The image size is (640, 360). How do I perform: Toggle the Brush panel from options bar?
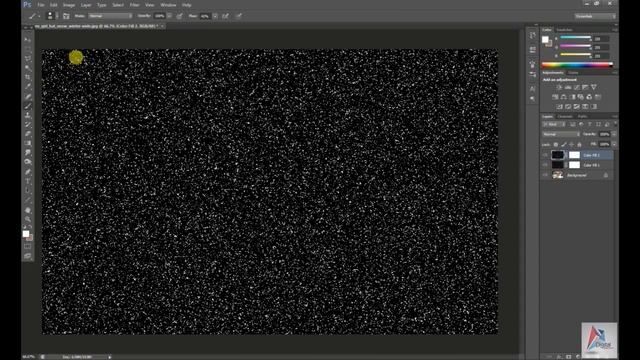coord(66,16)
